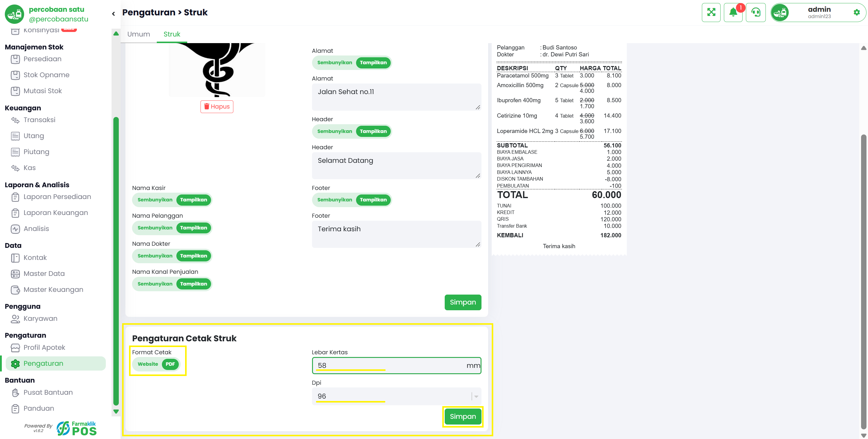Set first Alamat toggle to Sembunyikan
Image resolution: width=868 pixels, height=439 pixels.
334,63
